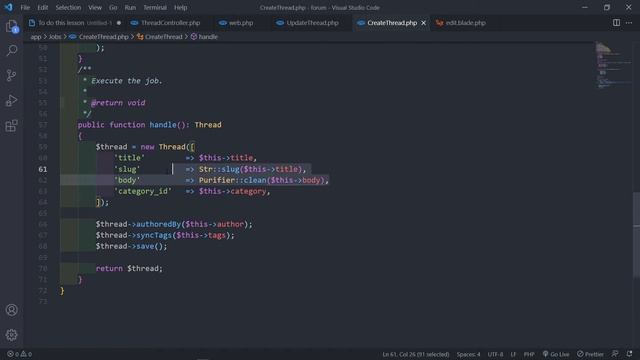Open the Run menu
The height and width of the screenshot is (360, 640).
click(x=130, y=7)
